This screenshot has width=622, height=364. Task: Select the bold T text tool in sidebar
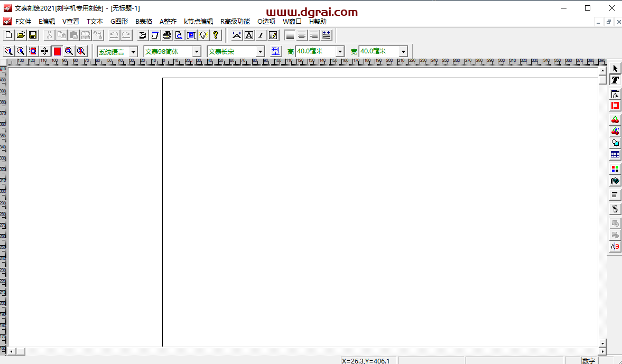615,80
